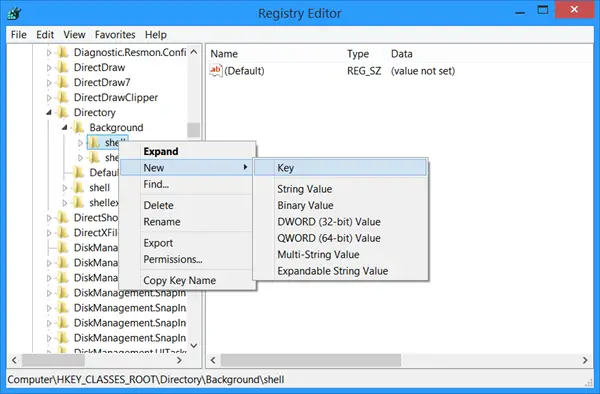Viewport: 600px width, 394px height.
Task: Click the Name column header
Action: tap(224, 54)
